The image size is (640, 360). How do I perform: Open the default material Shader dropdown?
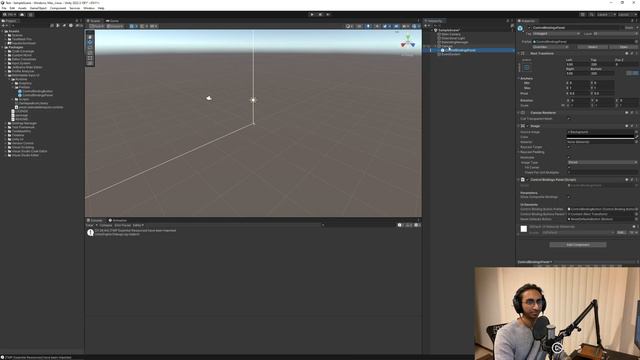tap(578, 233)
